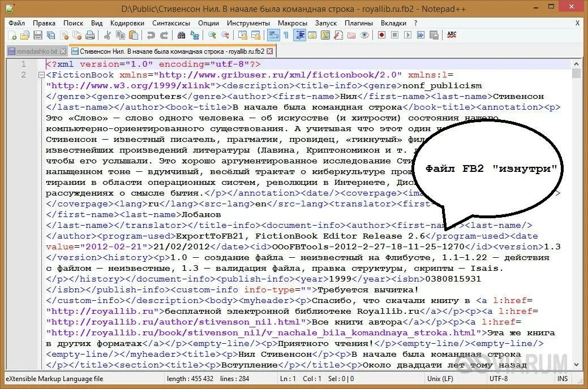This screenshot has width=588, height=389.
Task: Open the Вид menu
Action: 96,23
